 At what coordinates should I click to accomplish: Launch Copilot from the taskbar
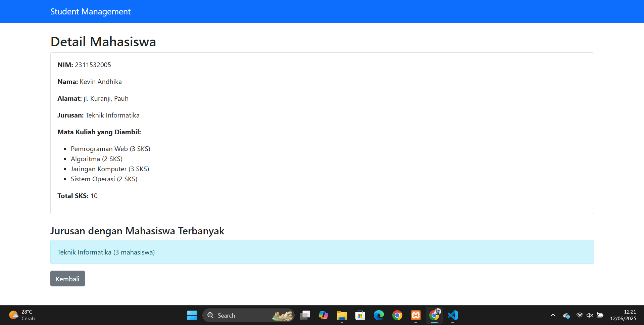[324, 315]
